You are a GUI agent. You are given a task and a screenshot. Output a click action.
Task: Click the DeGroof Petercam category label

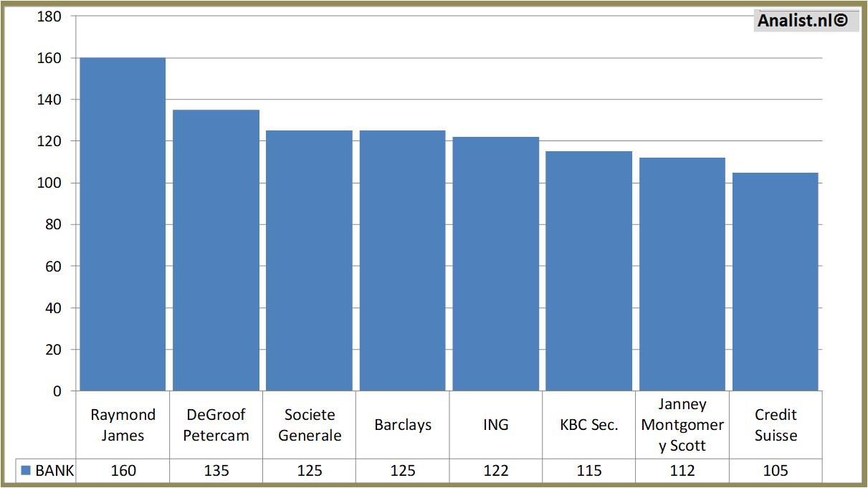coord(216,425)
